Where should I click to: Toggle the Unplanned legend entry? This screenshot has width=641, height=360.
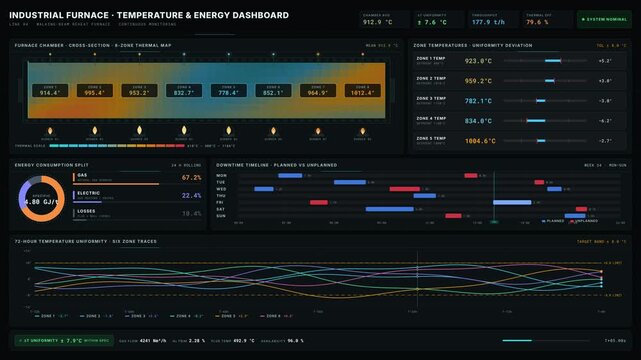584,221
